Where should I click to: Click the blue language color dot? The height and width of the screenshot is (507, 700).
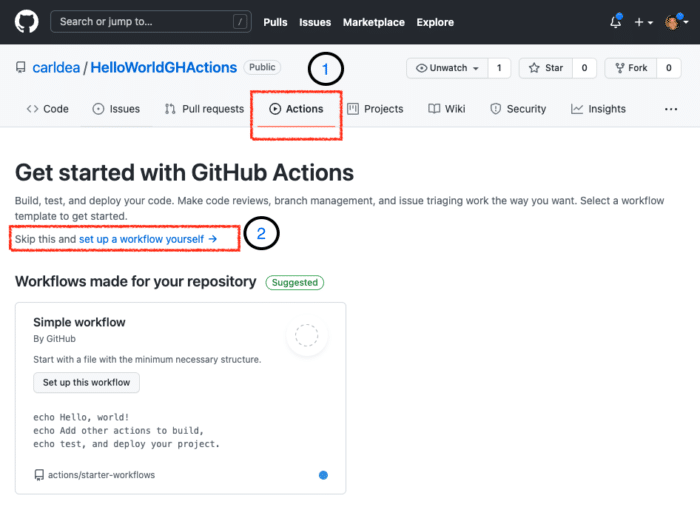[x=323, y=475]
